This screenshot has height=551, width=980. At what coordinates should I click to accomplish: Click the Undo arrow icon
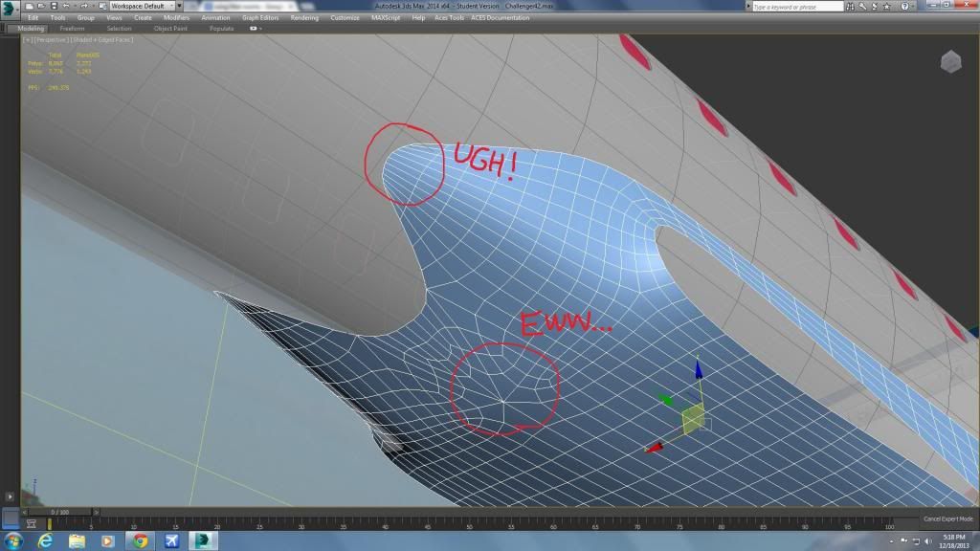[67, 6]
